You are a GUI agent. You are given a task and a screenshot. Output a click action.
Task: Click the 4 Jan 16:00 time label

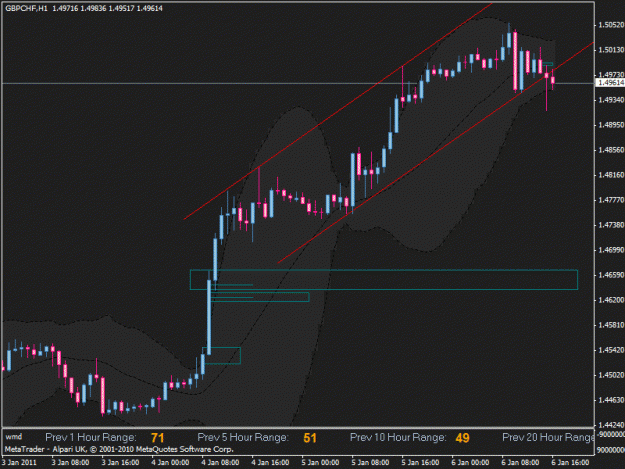270,463
